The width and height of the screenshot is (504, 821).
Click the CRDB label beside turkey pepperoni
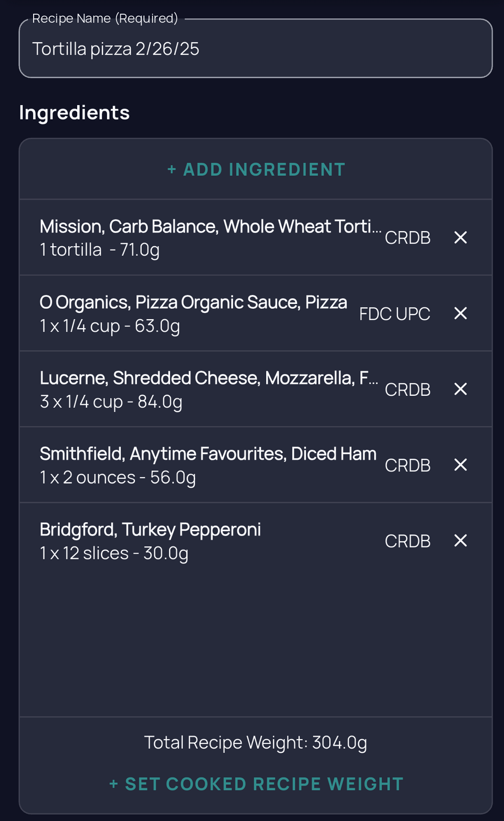click(x=407, y=541)
